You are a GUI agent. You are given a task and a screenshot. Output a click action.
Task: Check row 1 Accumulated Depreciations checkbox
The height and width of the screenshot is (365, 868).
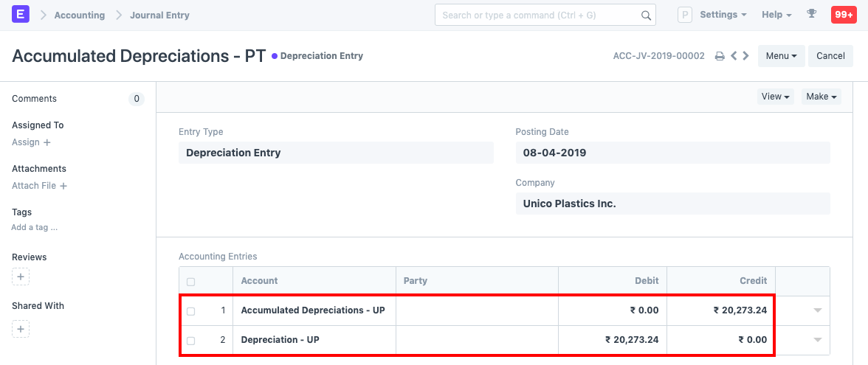click(191, 311)
